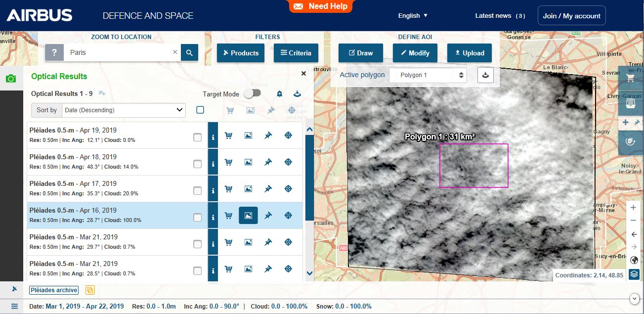Tick the checkbox for the Apr 17, 2019 result
This screenshot has height=314, width=644.
tap(198, 191)
